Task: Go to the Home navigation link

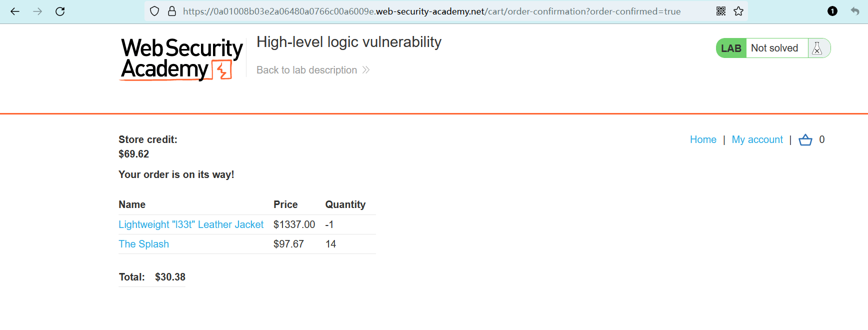Action: tap(702, 140)
